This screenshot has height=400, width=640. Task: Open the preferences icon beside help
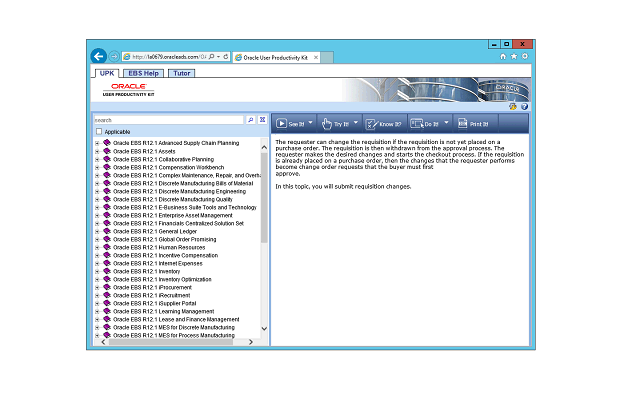pyautogui.click(x=513, y=106)
